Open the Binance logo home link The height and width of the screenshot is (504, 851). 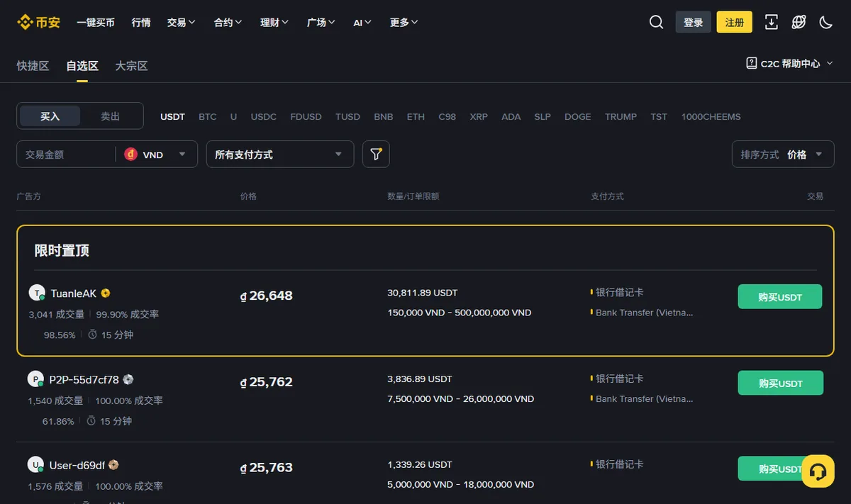click(38, 22)
